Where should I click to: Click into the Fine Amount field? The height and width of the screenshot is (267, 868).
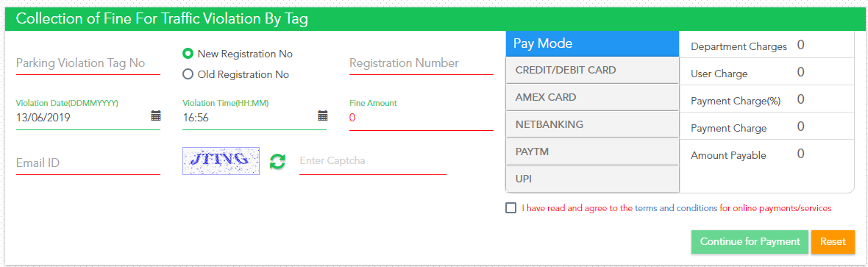(x=421, y=118)
